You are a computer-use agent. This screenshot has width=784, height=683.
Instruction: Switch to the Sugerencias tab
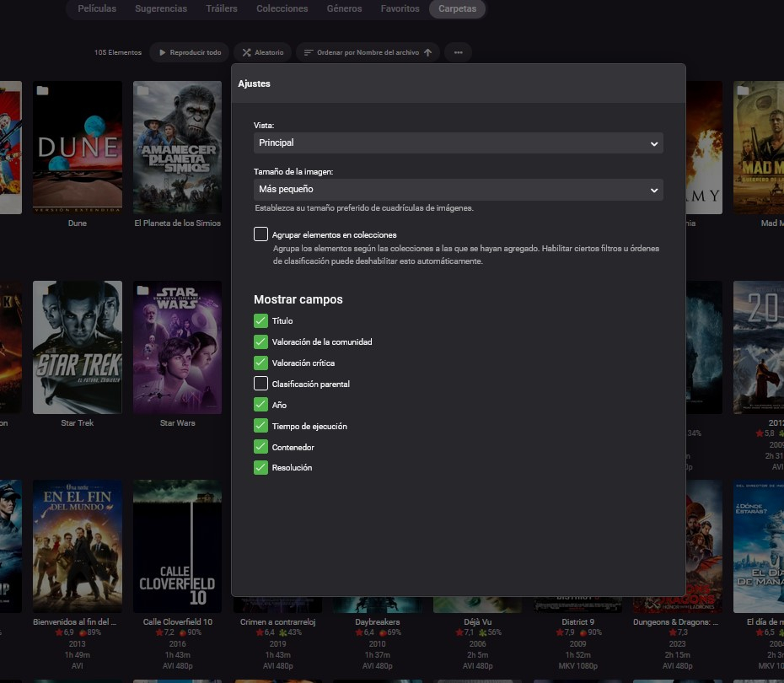(x=161, y=8)
